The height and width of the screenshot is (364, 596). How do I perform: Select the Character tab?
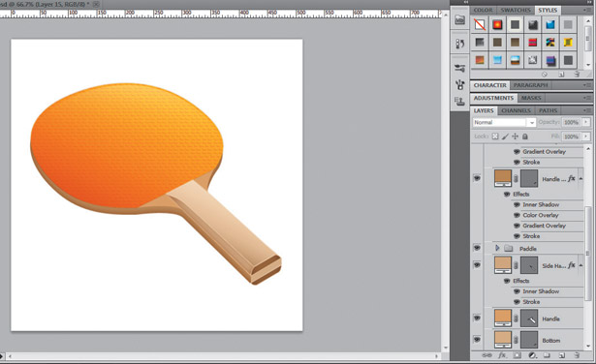490,85
